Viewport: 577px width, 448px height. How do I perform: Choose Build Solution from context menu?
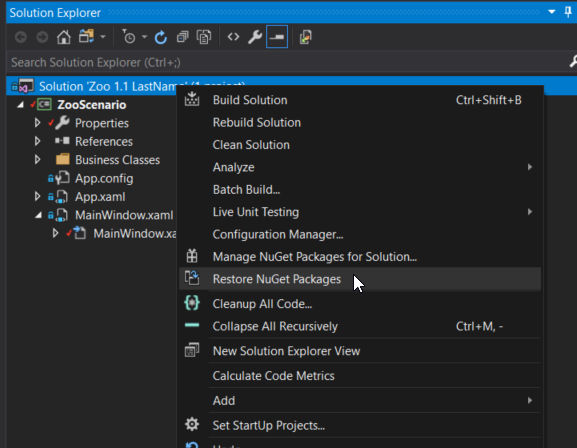coord(360,100)
